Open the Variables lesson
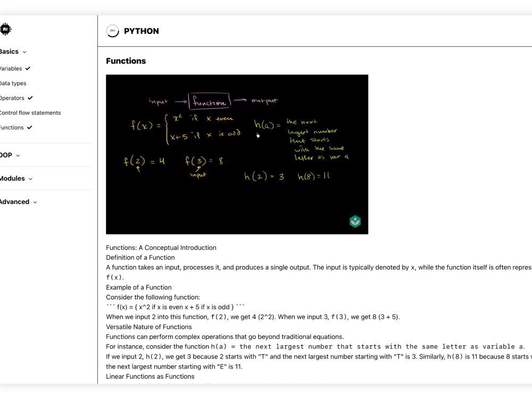The image size is (532, 399). tap(11, 69)
